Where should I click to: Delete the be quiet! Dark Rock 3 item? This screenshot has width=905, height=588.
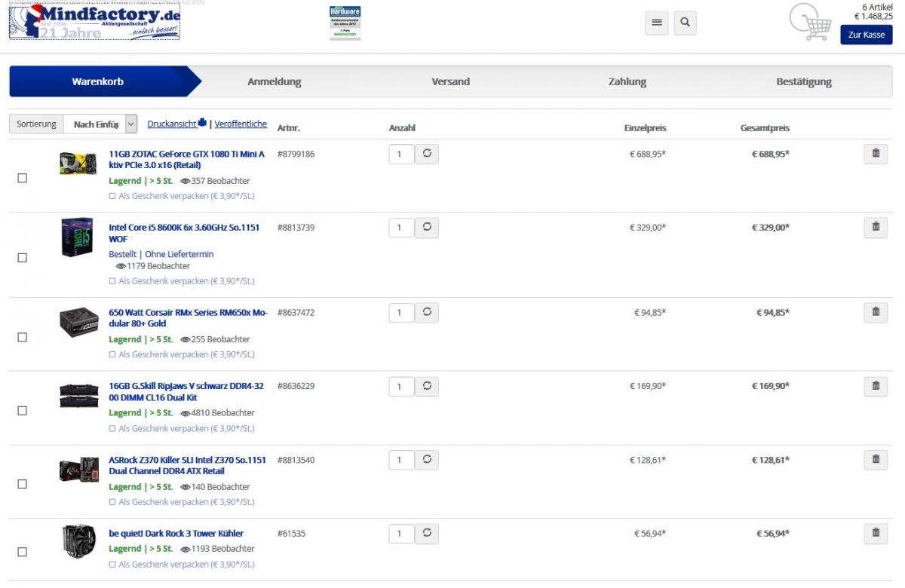pyautogui.click(x=876, y=533)
